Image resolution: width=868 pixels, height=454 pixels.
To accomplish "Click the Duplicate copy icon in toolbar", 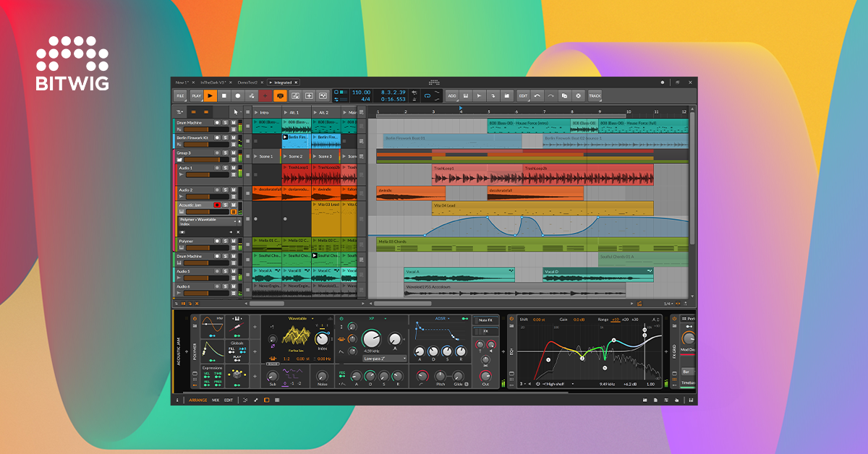I will pos(564,95).
